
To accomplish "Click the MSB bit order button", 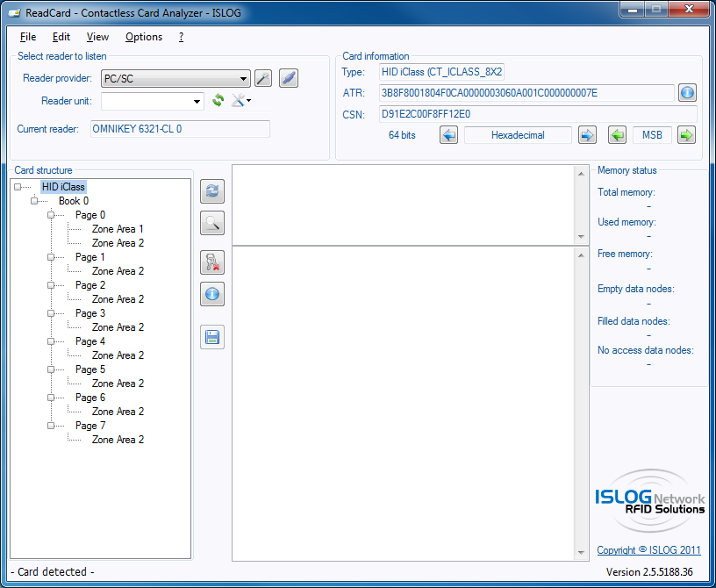I will [652, 135].
